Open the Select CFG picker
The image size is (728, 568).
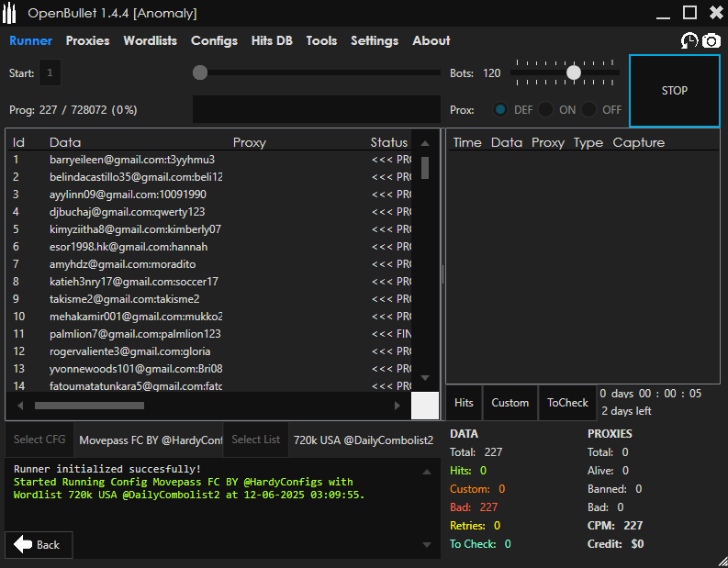pos(39,440)
